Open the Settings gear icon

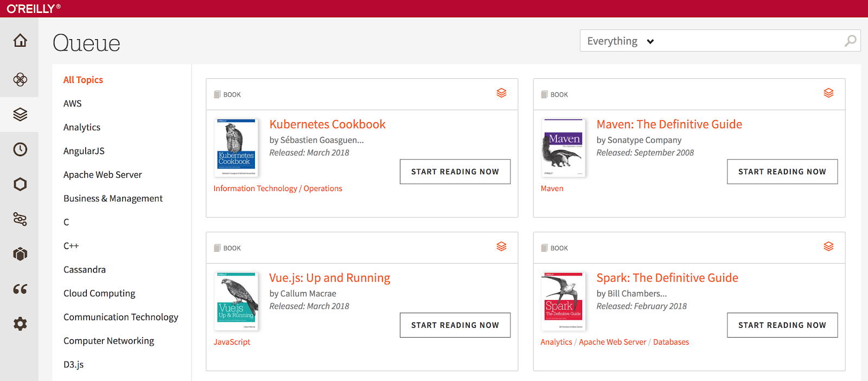click(x=20, y=324)
